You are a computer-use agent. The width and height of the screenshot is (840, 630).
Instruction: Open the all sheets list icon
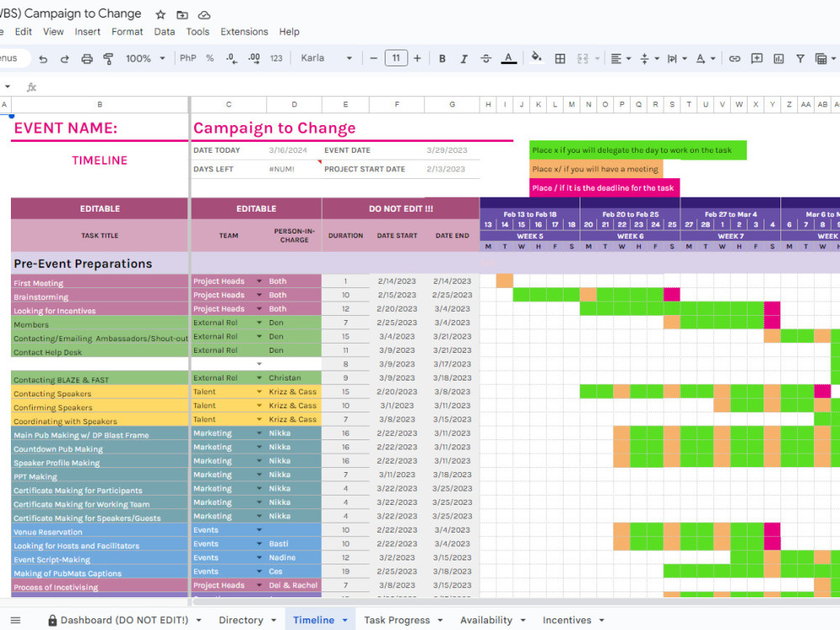(15, 621)
